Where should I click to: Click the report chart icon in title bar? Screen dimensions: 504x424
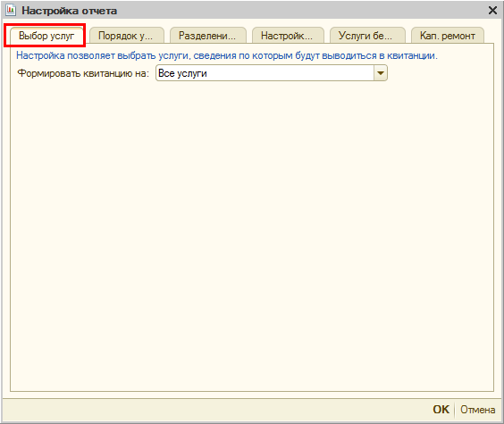11,10
